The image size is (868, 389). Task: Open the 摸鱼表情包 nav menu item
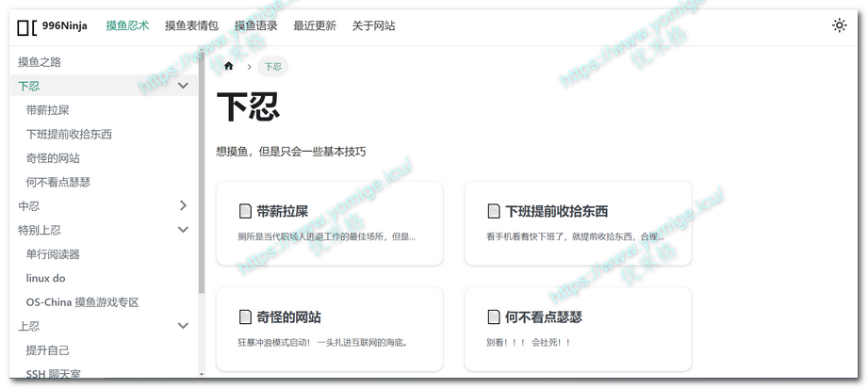point(191,26)
